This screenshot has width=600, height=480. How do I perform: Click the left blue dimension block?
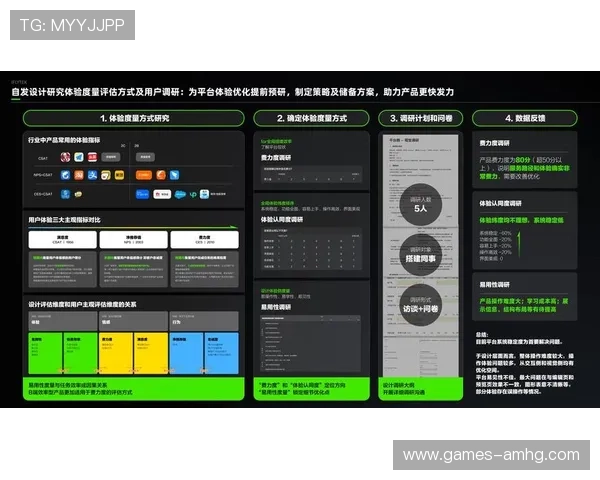click(186, 353)
